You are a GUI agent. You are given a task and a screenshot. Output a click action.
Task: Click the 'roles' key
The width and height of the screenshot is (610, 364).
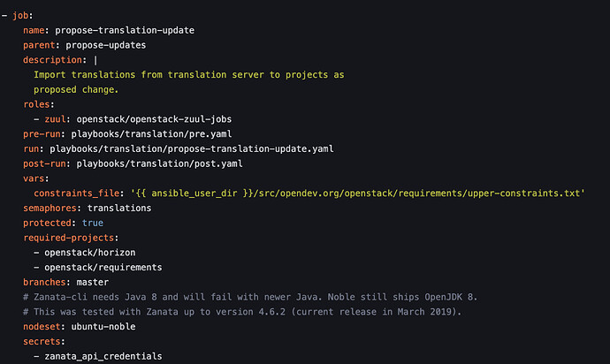pyautogui.click(x=38, y=104)
